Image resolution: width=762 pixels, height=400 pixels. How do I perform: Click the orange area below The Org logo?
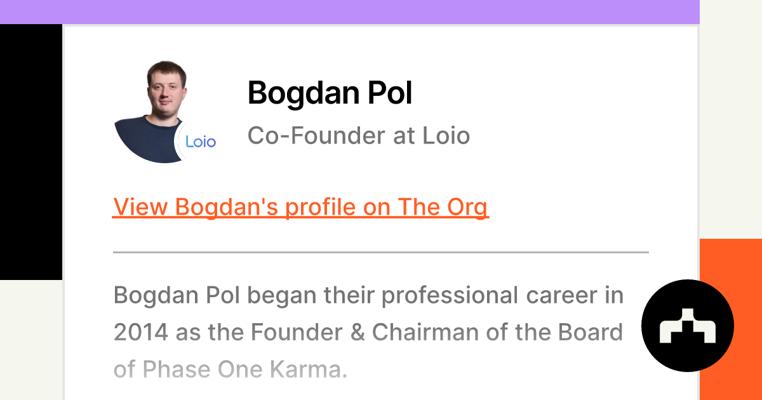point(730,385)
